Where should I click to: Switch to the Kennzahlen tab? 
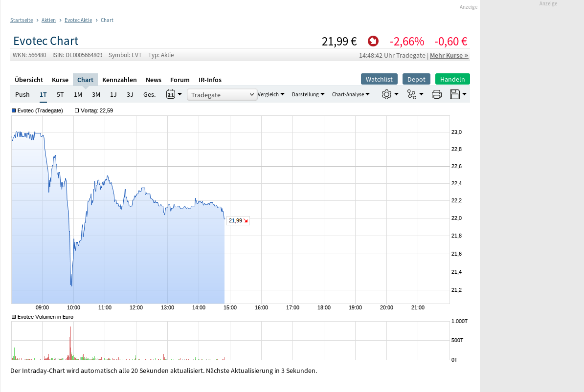coord(119,80)
